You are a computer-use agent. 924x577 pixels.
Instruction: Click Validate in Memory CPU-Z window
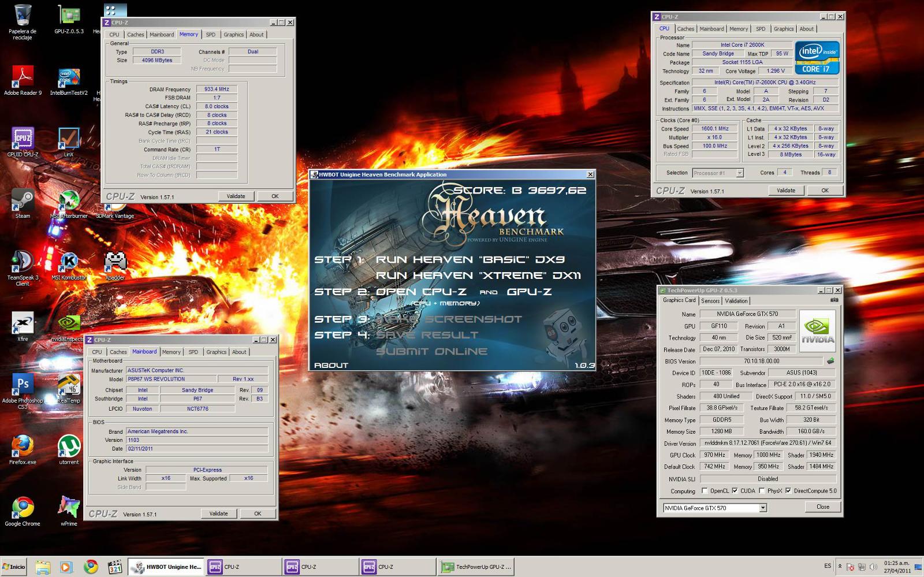point(236,196)
